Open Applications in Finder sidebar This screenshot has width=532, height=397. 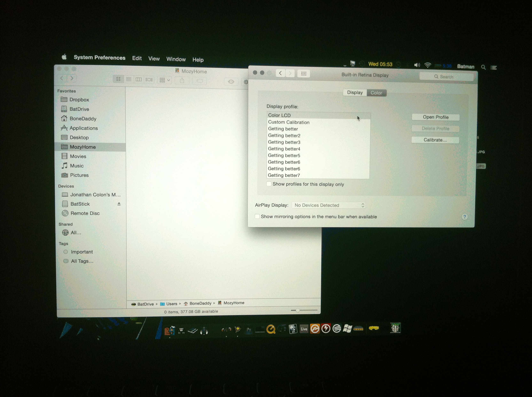click(x=84, y=128)
